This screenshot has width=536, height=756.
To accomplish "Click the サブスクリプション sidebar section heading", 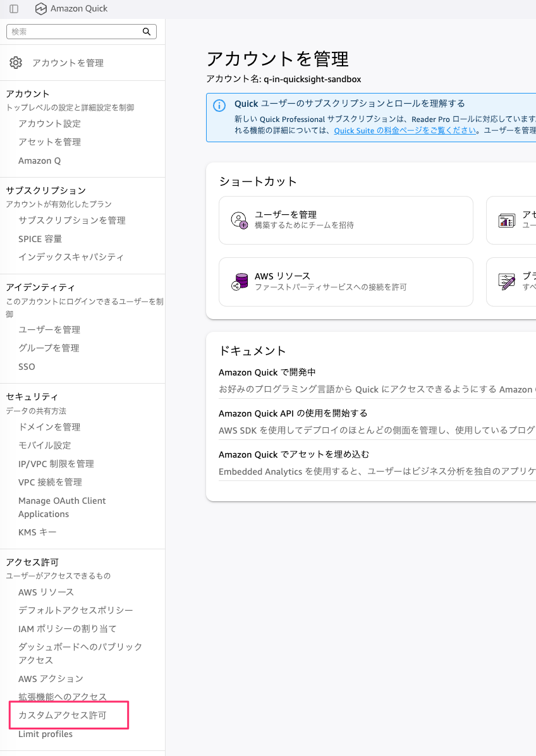I will click(46, 190).
